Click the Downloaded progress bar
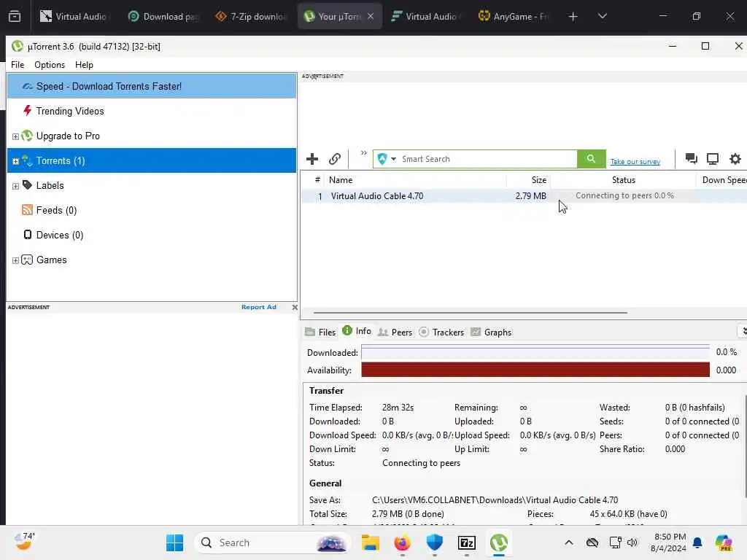 (x=535, y=352)
